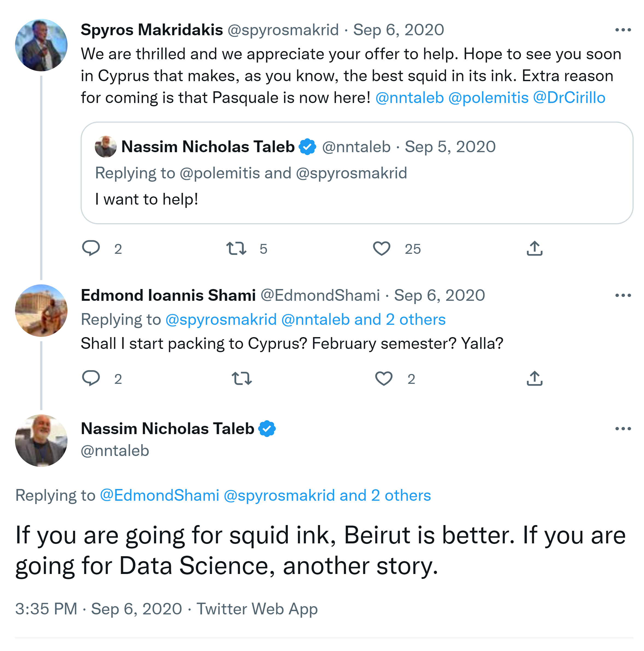Open the @polemitis mention in Spyros's tweet
The width and height of the screenshot is (644, 651).
click(488, 98)
